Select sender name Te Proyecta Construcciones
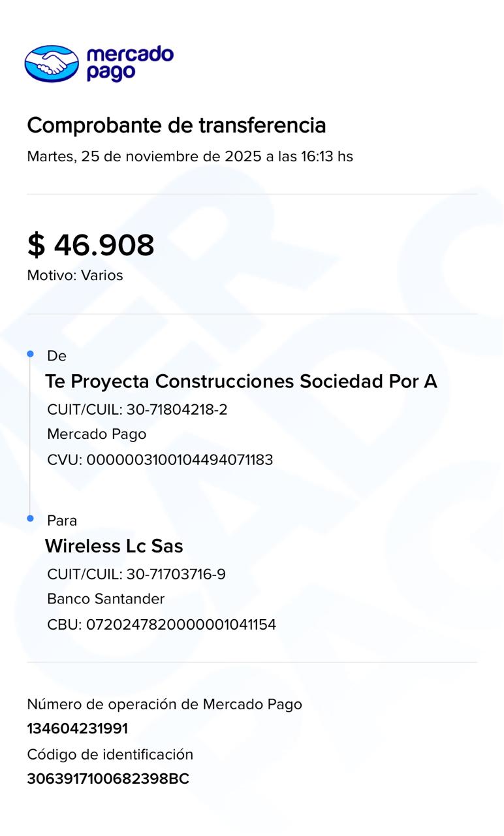This screenshot has width=504, height=836. tap(241, 381)
